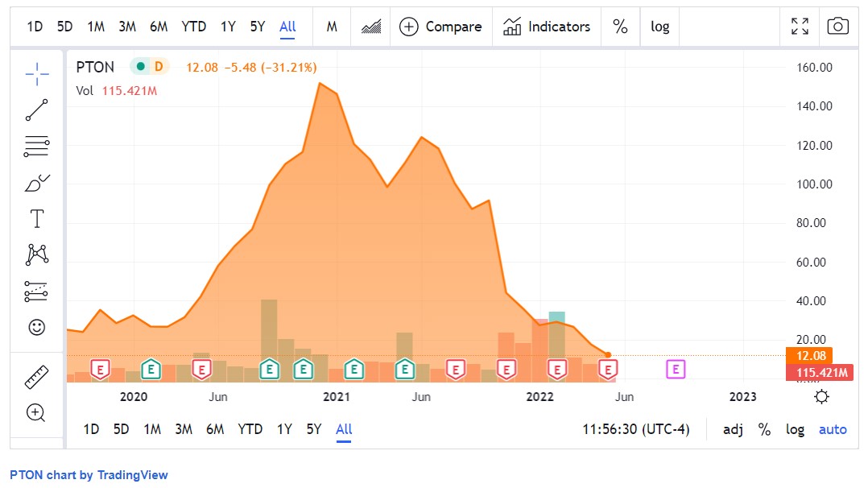Select 3M range in top toolbar
The height and width of the screenshot is (488, 868).
pyautogui.click(x=127, y=27)
